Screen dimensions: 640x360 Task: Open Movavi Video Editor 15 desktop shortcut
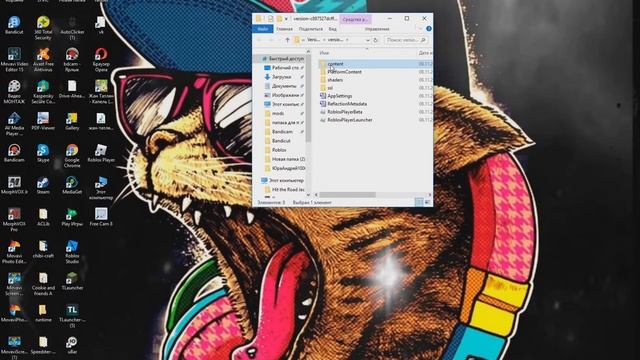pos(14,60)
